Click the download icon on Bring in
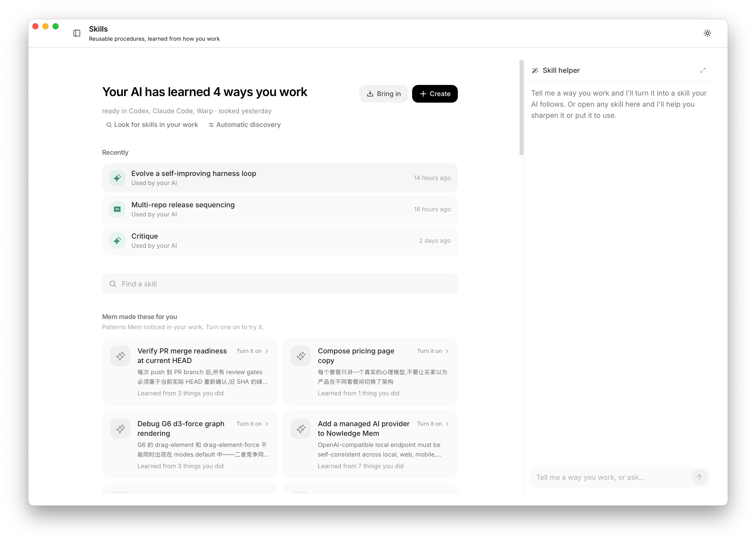The image size is (756, 543). point(370,94)
